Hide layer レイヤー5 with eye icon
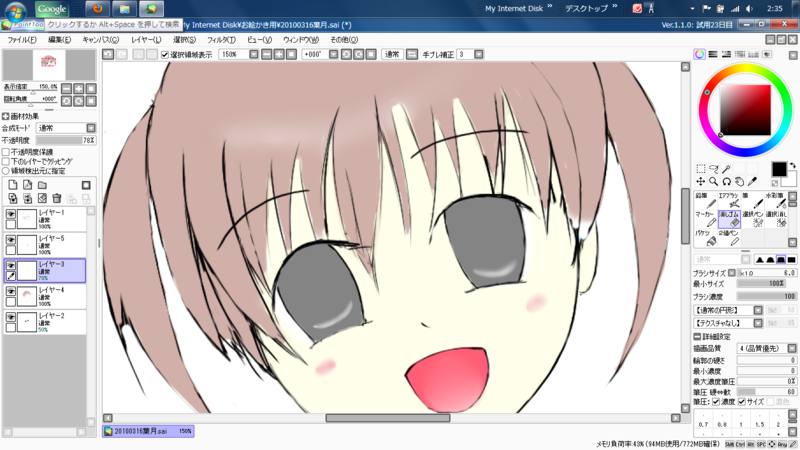 (11, 240)
